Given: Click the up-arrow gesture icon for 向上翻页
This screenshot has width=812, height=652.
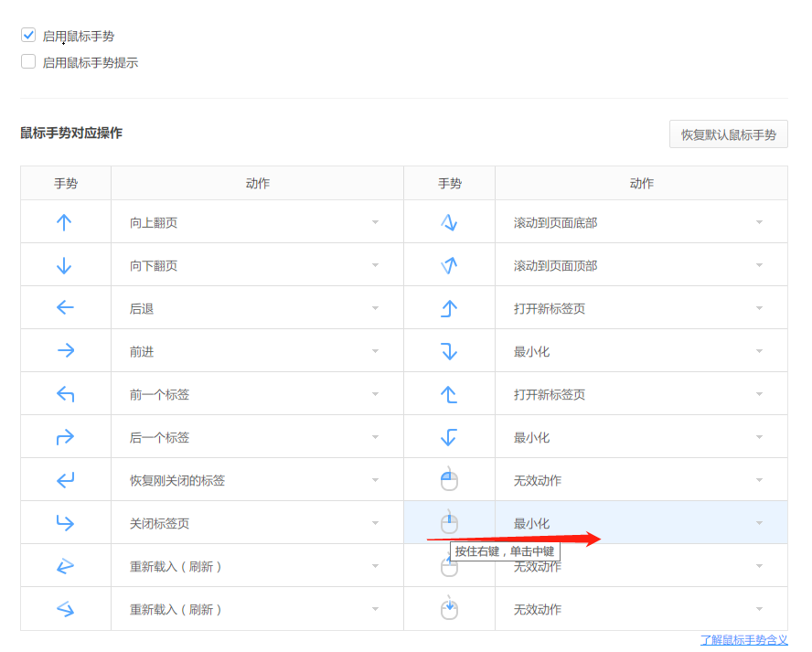Looking at the screenshot, I should [x=64, y=222].
